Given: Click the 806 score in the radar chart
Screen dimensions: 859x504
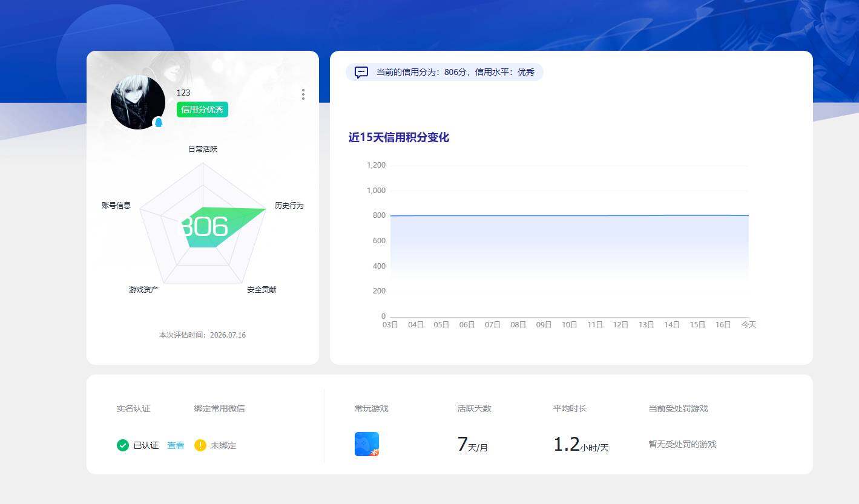Looking at the screenshot, I should point(204,227).
